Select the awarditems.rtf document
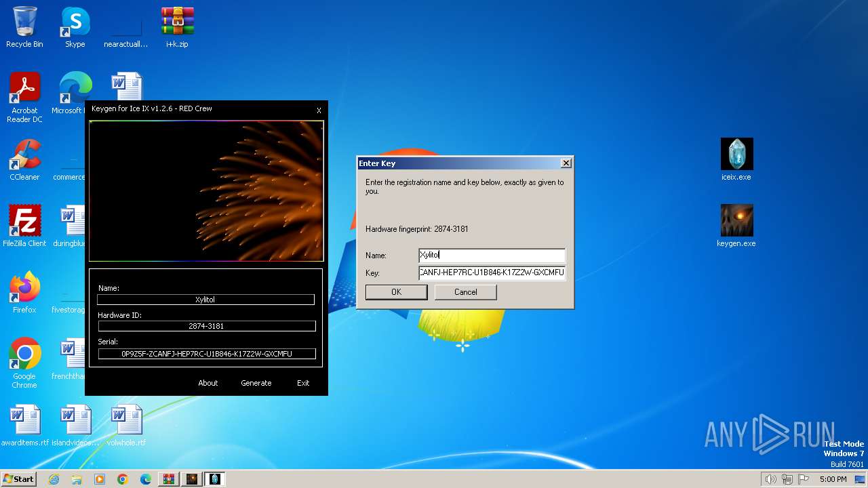 click(x=24, y=426)
